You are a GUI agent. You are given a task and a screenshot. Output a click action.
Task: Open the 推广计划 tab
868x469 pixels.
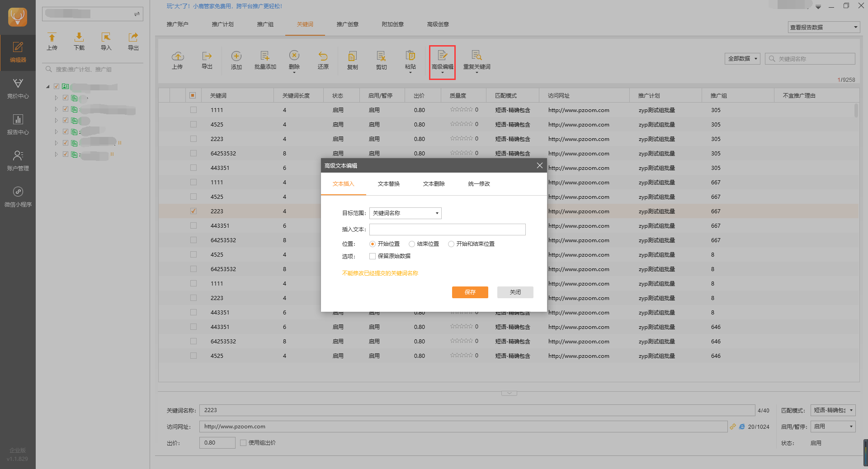pos(223,24)
